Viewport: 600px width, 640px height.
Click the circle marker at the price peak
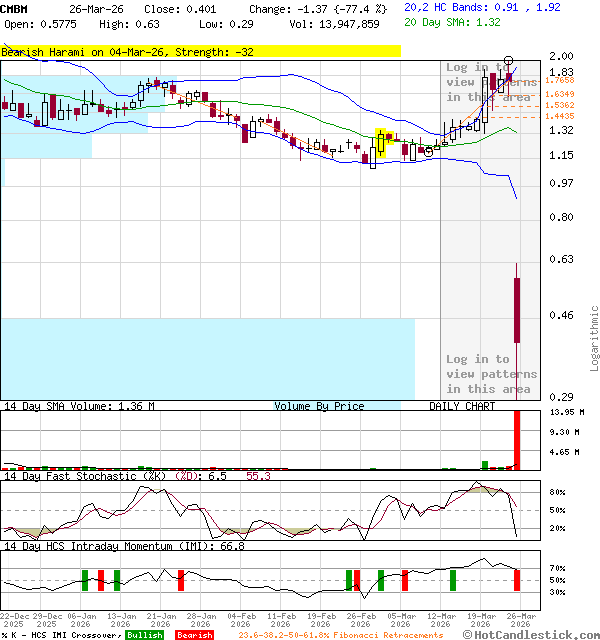pos(509,62)
